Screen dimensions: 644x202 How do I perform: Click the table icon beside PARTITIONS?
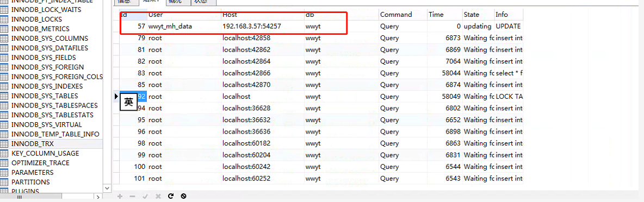(4, 182)
